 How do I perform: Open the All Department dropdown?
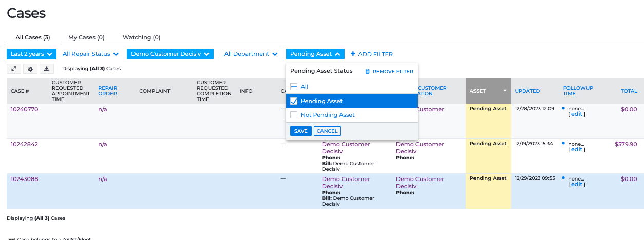[251, 54]
